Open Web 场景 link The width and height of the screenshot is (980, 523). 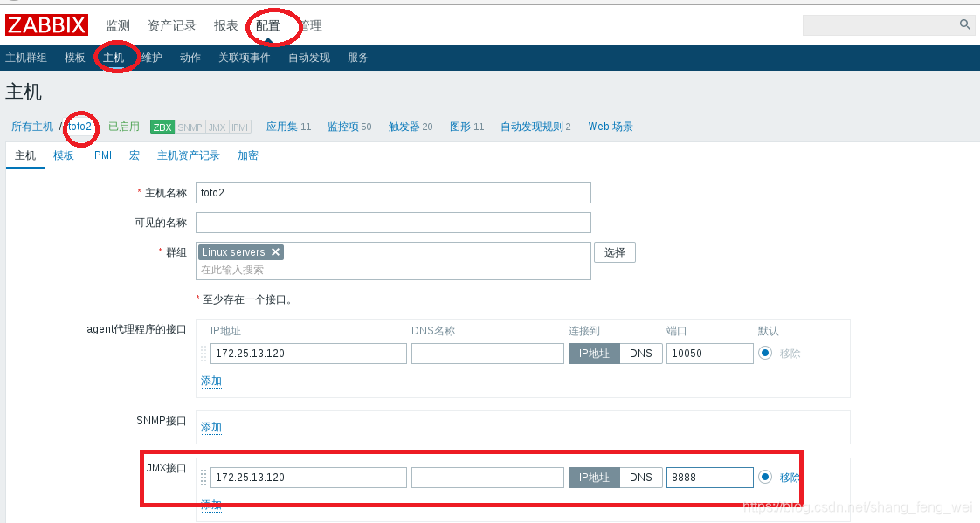pyautogui.click(x=611, y=127)
